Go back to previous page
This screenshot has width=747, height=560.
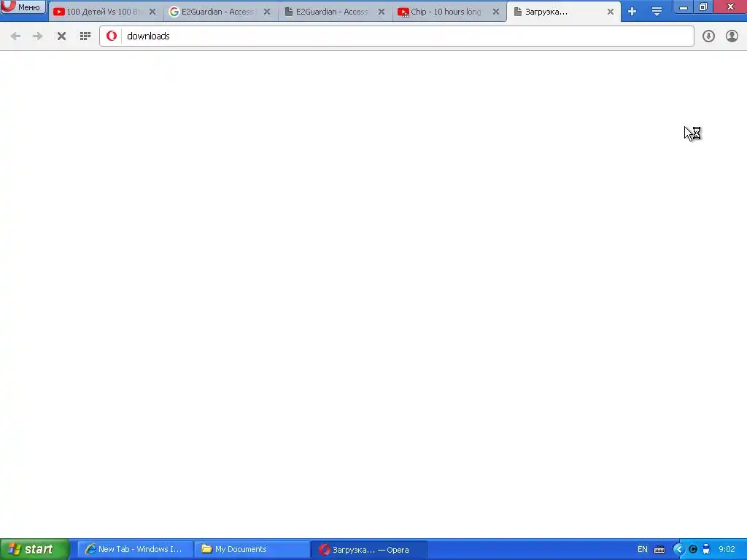[x=15, y=36]
